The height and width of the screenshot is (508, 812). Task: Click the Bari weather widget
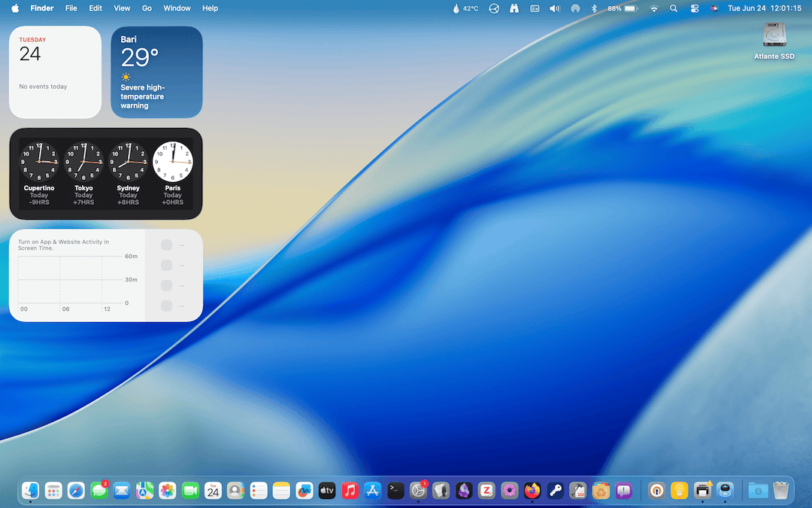tap(156, 72)
